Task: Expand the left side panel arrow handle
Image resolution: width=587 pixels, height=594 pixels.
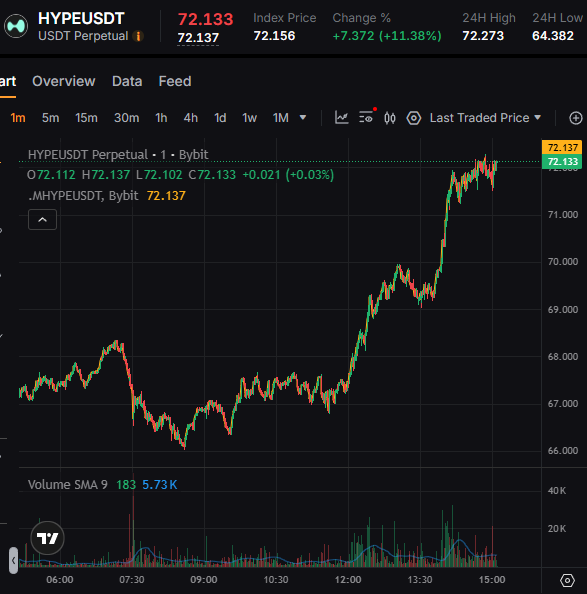Action: pyautogui.click(x=14, y=560)
